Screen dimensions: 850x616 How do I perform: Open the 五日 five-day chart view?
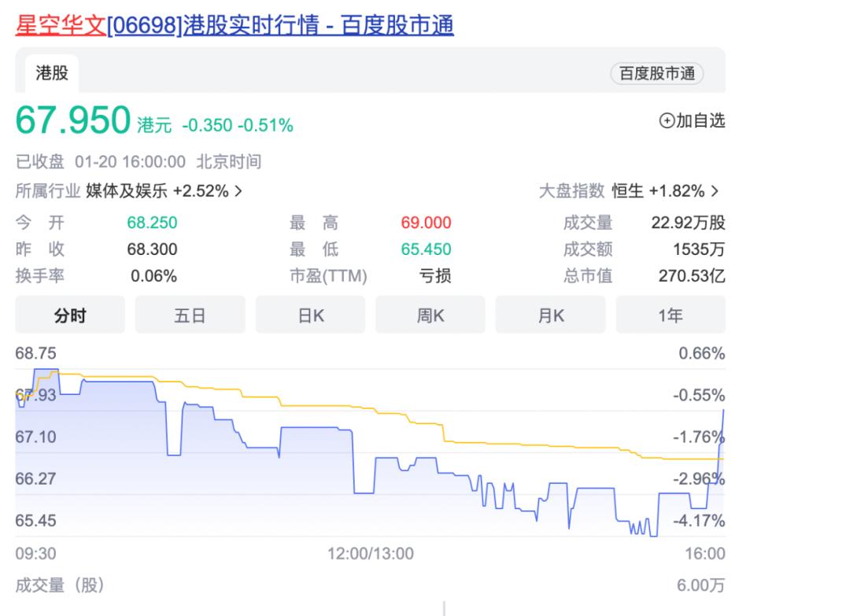190,314
